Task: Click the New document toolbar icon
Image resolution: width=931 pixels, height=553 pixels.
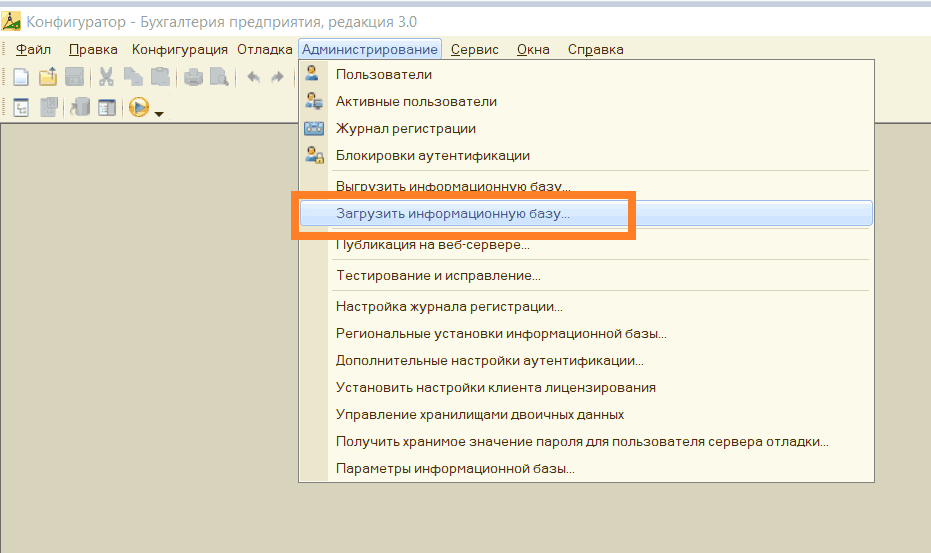Action: click(x=21, y=77)
